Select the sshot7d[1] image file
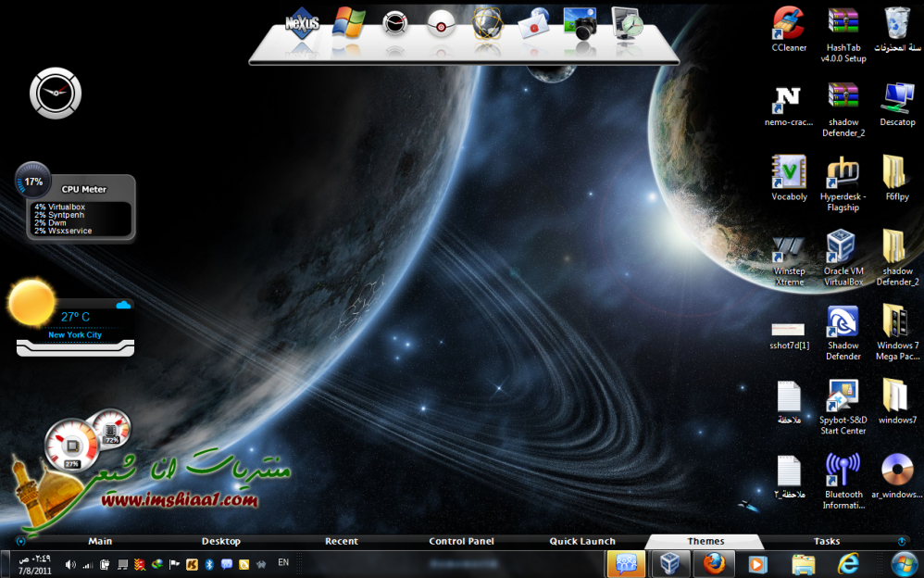The height and width of the screenshot is (578, 924). pyautogui.click(x=789, y=334)
